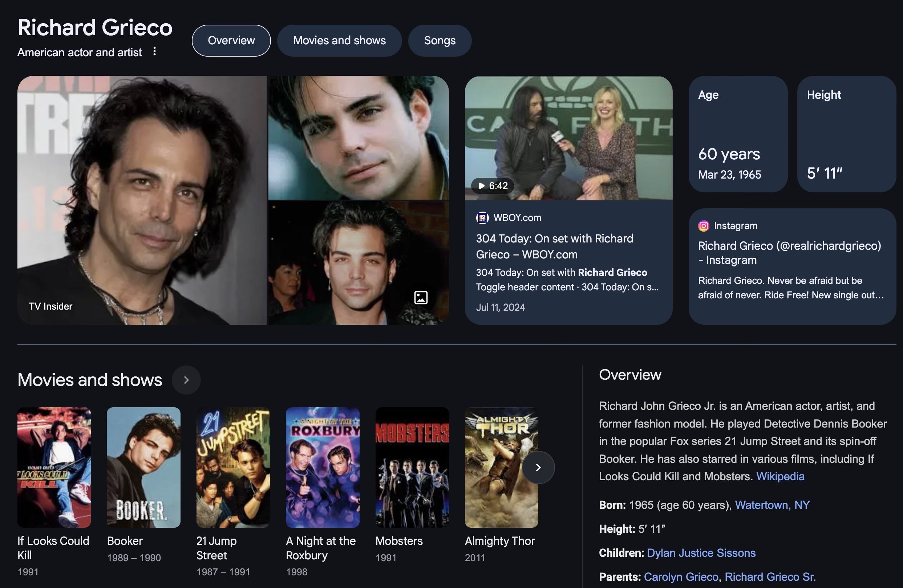
Task: Open the three-dot options menu beside subtitle
Action: click(x=154, y=52)
